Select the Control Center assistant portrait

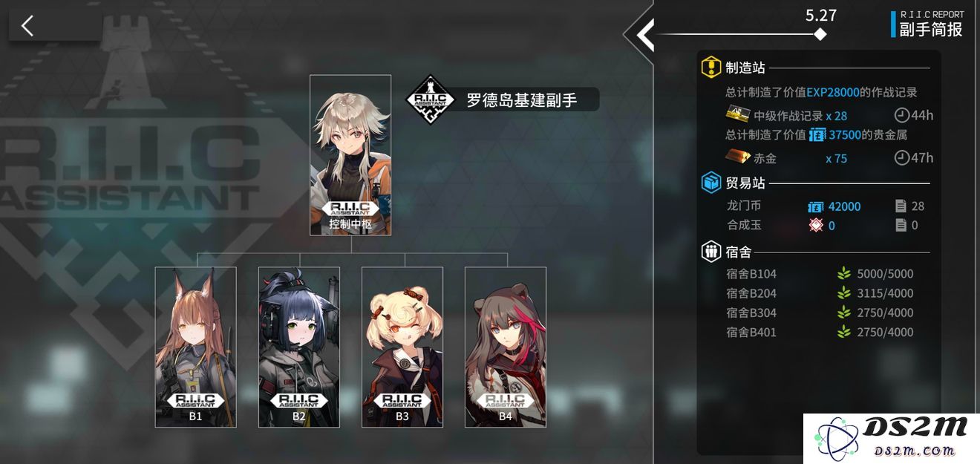[350, 155]
